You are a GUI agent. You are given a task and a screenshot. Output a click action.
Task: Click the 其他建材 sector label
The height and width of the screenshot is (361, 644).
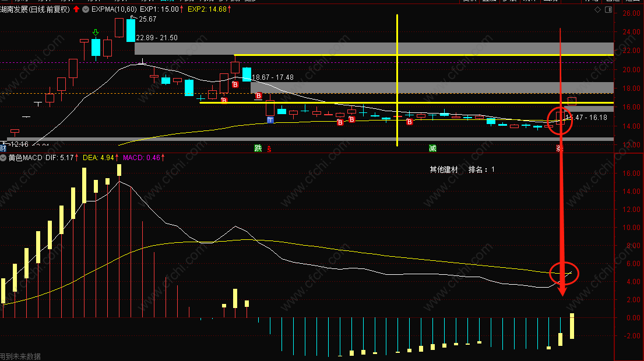[444, 169]
